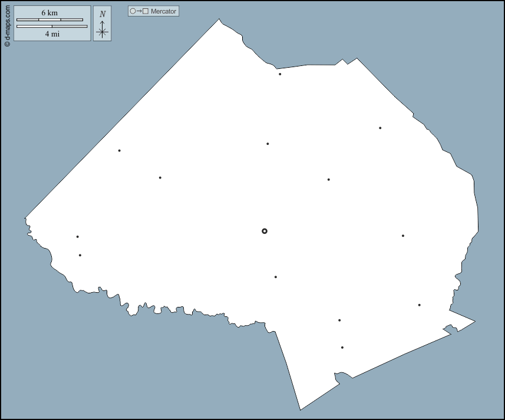Viewport: 505px width, 420px height.
Task: Click the pointed southern tip of the territory
Action: 301,409
